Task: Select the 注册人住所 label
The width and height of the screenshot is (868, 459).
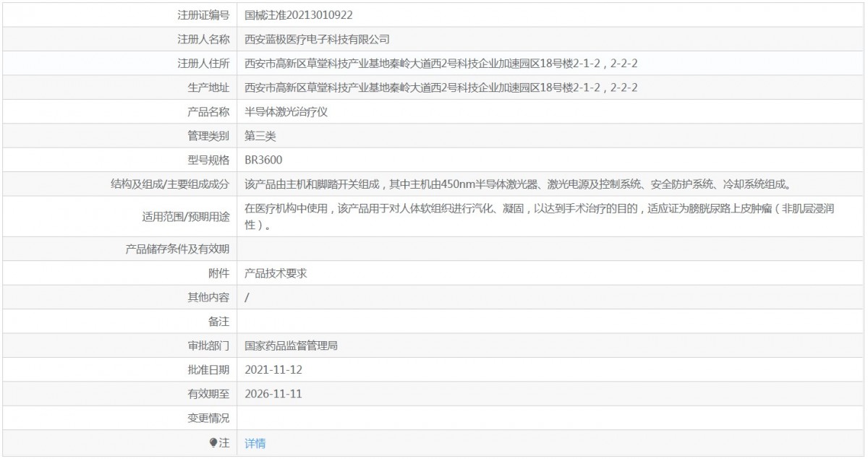Action: (x=203, y=64)
